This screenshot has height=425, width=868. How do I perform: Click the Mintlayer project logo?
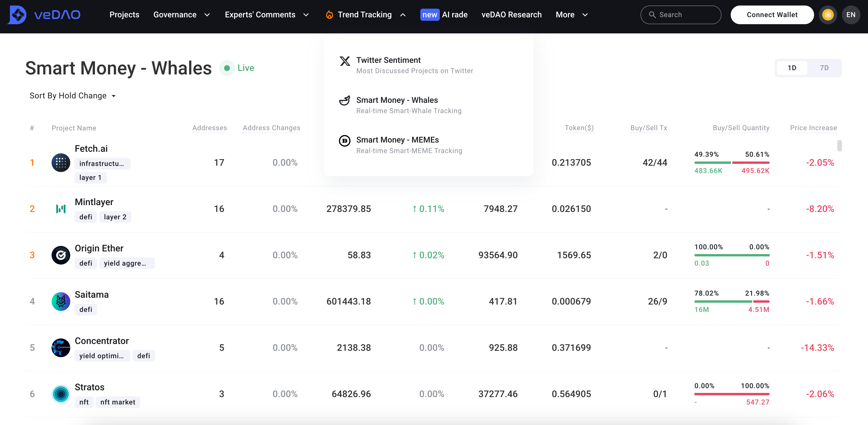61,209
